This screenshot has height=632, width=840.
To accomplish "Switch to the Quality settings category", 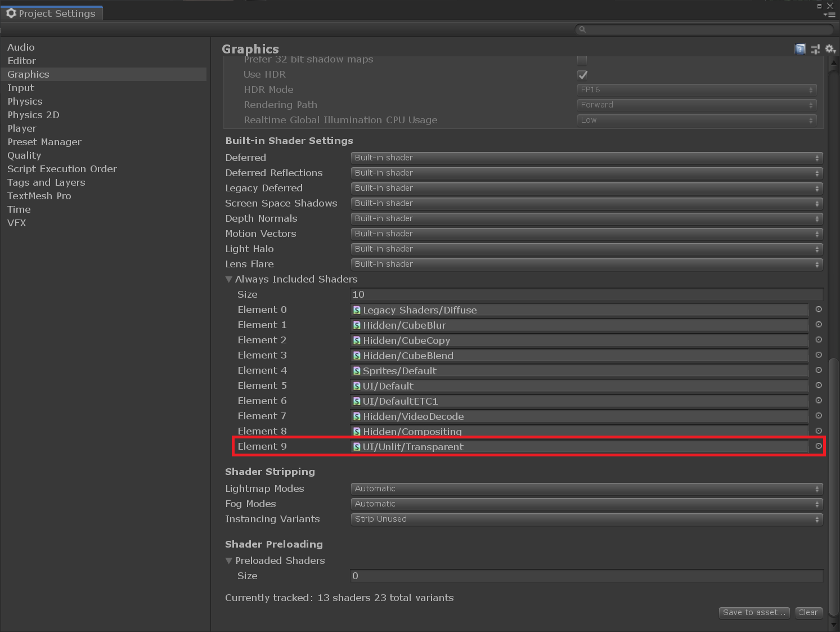I will 24,155.
